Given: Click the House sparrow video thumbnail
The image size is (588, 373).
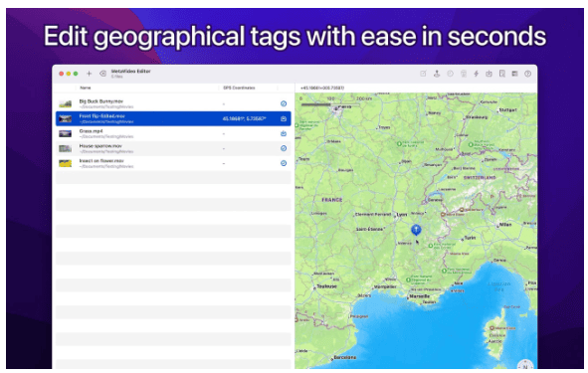Looking at the screenshot, I should 65,148.
